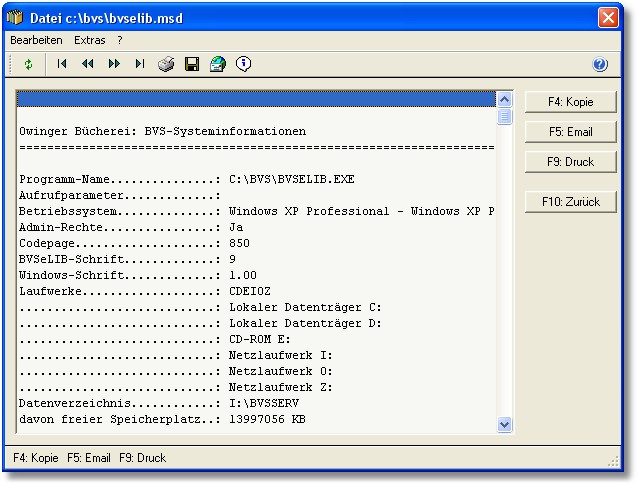The width and height of the screenshot is (638, 486).
Task: Click the email globe icon in toolbar
Action: point(218,64)
